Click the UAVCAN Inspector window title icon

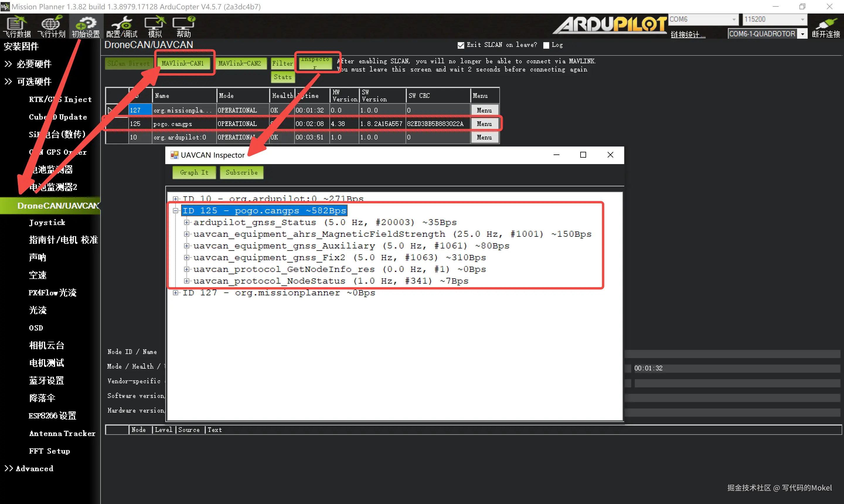point(174,155)
